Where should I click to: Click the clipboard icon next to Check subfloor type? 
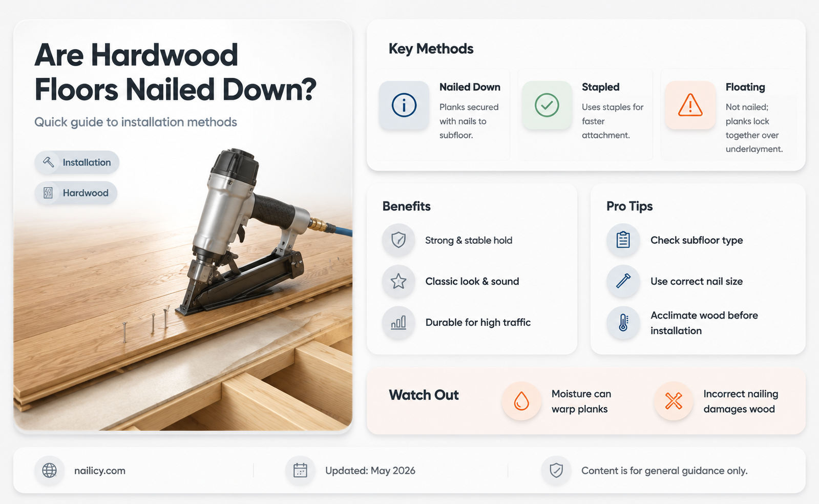point(623,240)
